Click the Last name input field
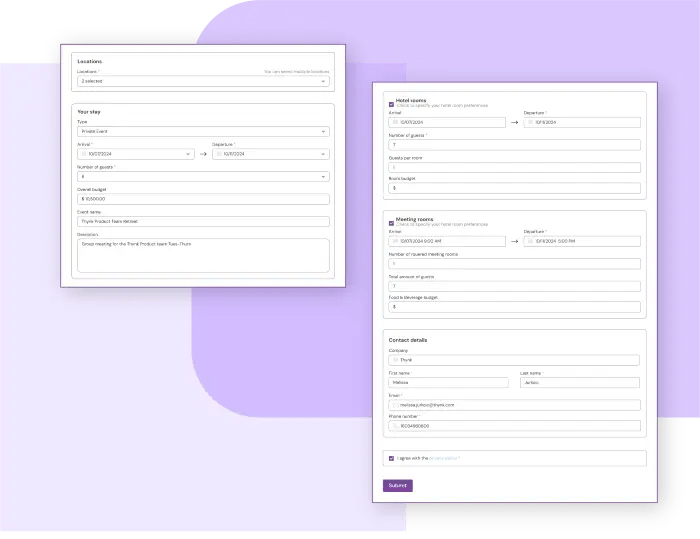 (x=579, y=383)
